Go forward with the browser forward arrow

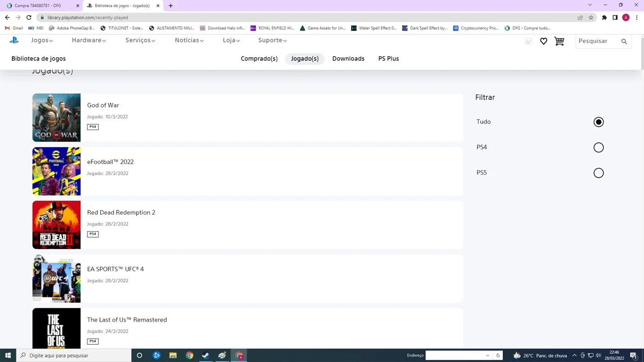pyautogui.click(x=18, y=17)
